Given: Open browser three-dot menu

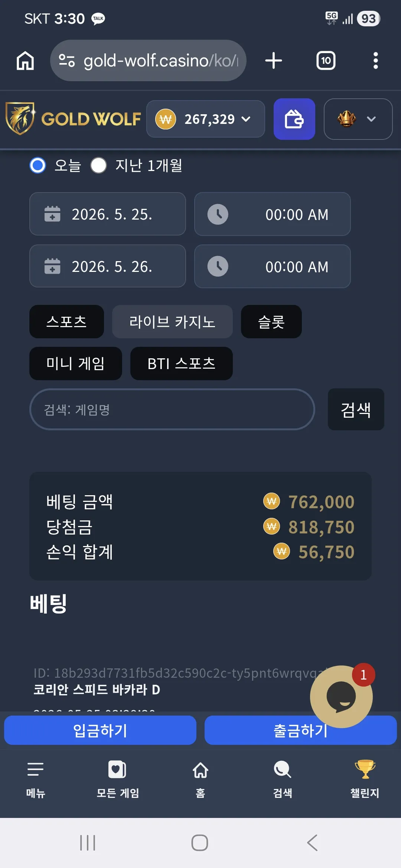Looking at the screenshot, I should click(376, 60).
